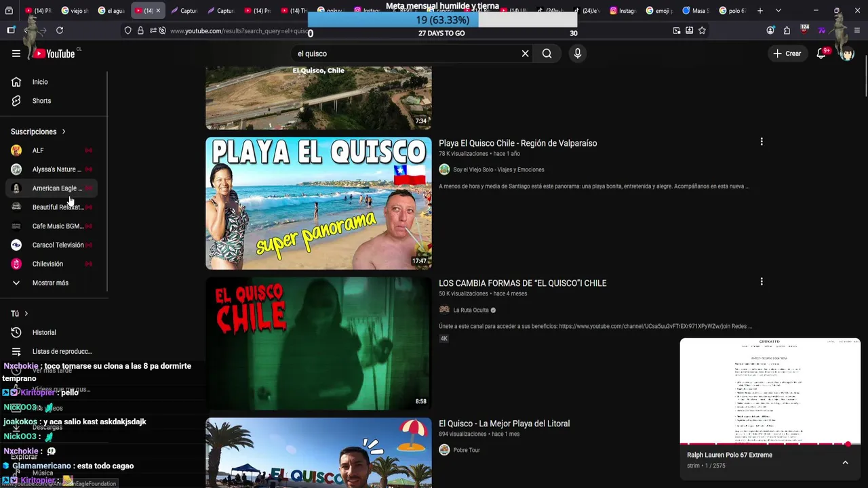Click '78 K visualizaciones' text

(x=463, y=154)
